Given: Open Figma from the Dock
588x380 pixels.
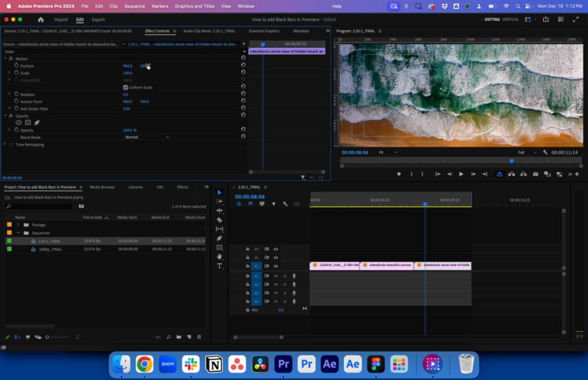Looking at the screenshot, I should click(376, 364).
